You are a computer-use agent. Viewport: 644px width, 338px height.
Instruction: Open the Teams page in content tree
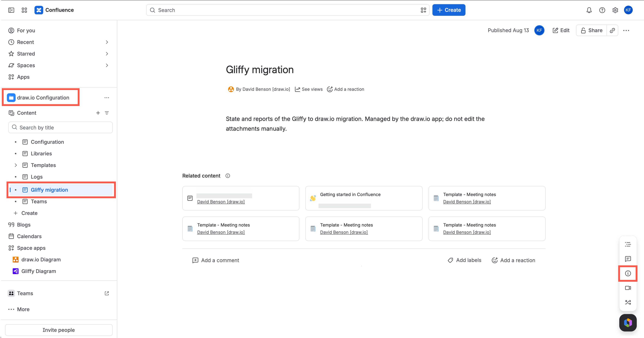click(39, 201)
